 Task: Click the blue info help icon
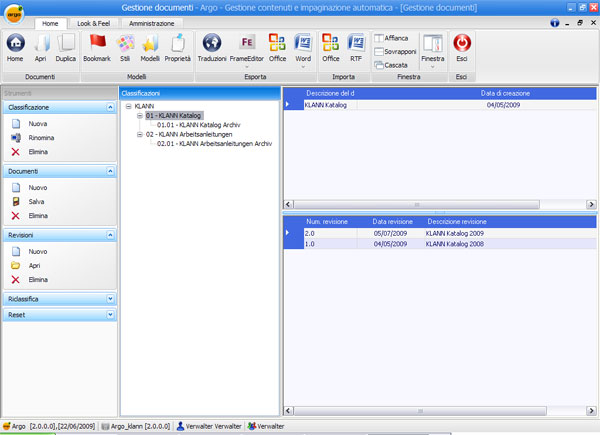(554, 23)
